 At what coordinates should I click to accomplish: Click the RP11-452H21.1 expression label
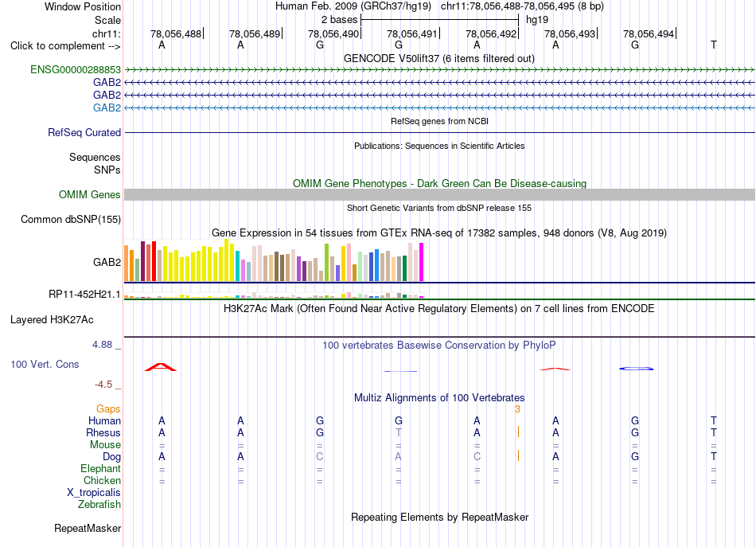coord(84,294)
